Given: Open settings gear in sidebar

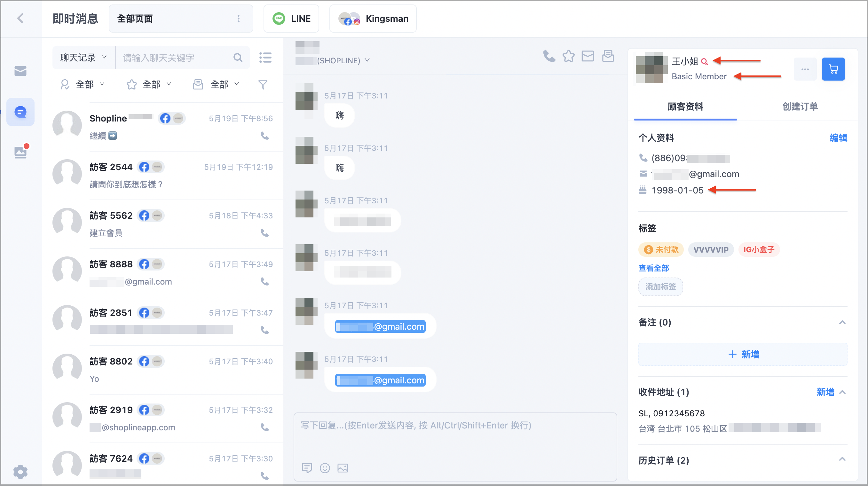Looking at the screenshot, I should 20,472.
